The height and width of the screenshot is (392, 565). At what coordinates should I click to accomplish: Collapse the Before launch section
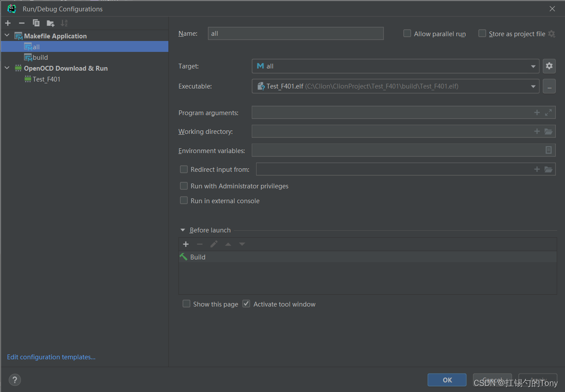click(182, 230)
